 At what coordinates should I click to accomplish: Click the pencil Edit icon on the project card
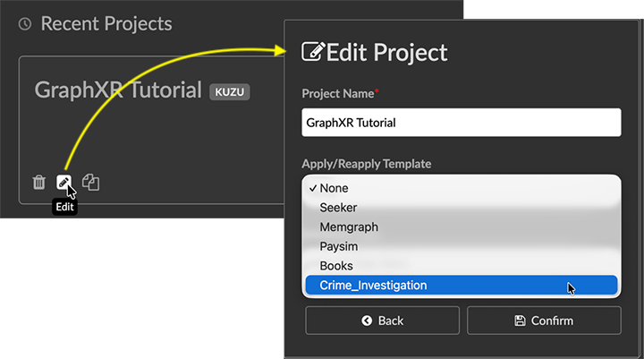pos(64,183)
